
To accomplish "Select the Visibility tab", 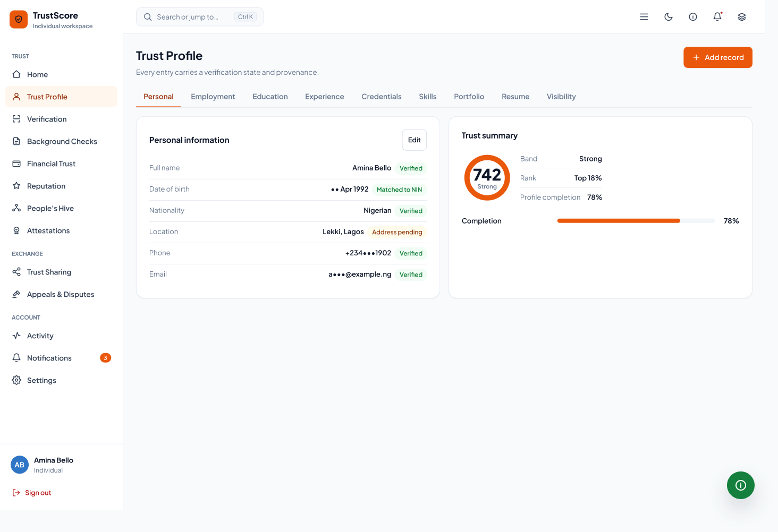I will pyautogui.click(x=561, y=97).
